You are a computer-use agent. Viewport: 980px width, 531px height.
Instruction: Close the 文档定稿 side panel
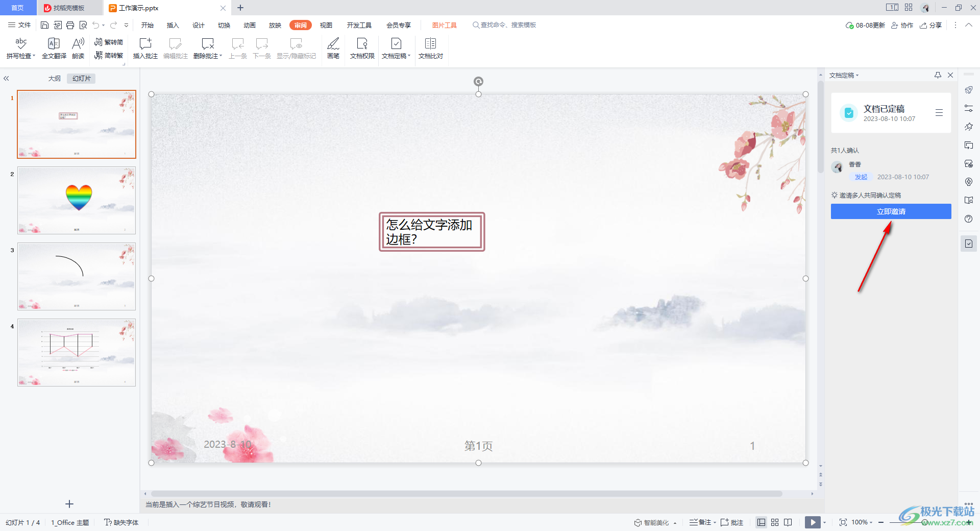point(950,75)
